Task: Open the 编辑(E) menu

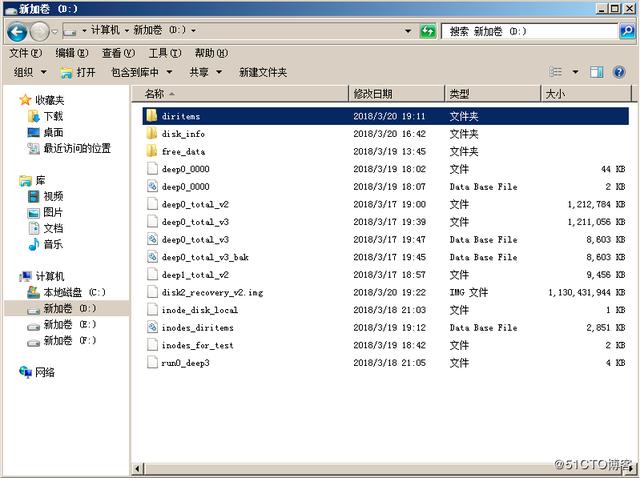Action: 72,53
